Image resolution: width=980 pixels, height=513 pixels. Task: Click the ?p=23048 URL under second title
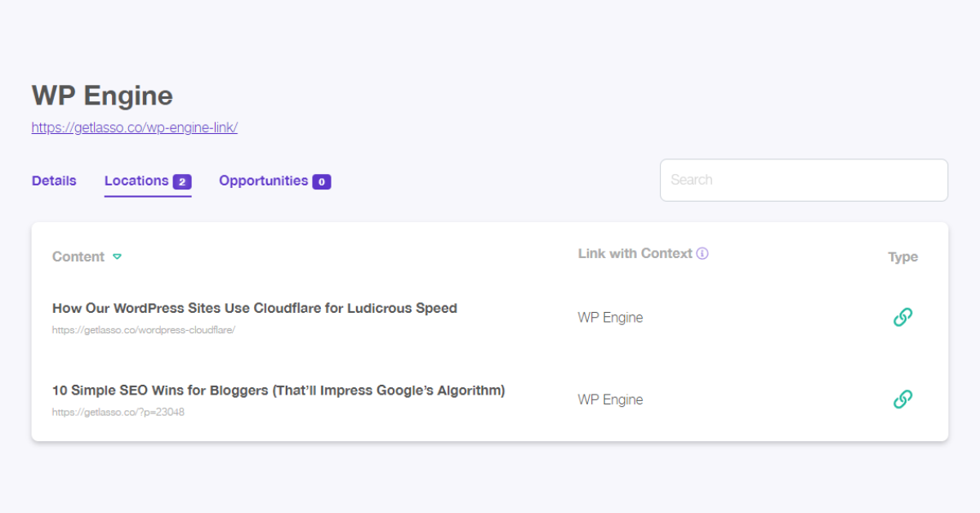(x=118, y=412)
